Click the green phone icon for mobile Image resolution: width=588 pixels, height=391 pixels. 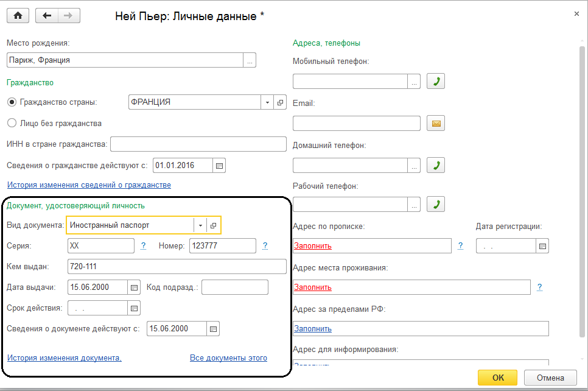(x=435, y=81)
